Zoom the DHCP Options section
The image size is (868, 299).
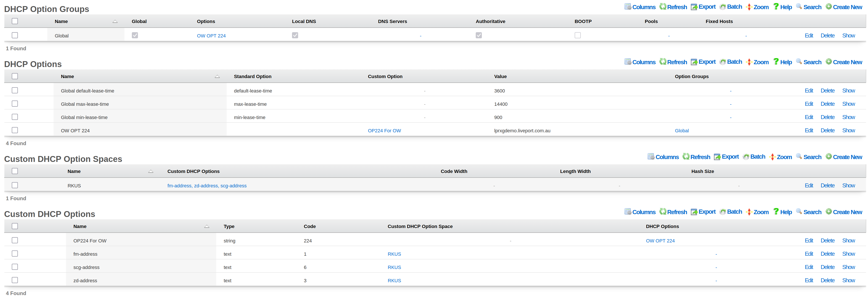757,62
